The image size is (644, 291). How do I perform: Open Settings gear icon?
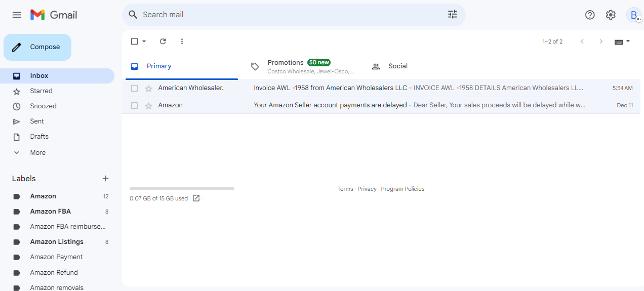tap(611, 15)
